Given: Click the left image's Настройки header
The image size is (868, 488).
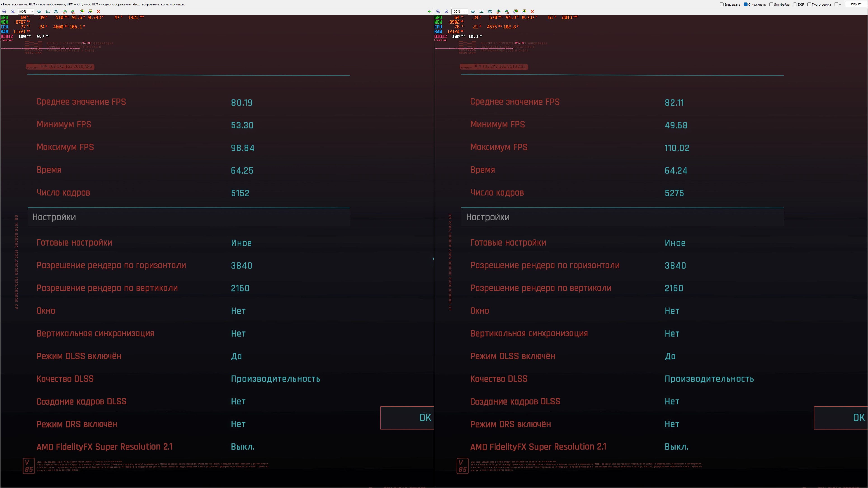Looking at the screenshot, I should [x=54, y=217].
